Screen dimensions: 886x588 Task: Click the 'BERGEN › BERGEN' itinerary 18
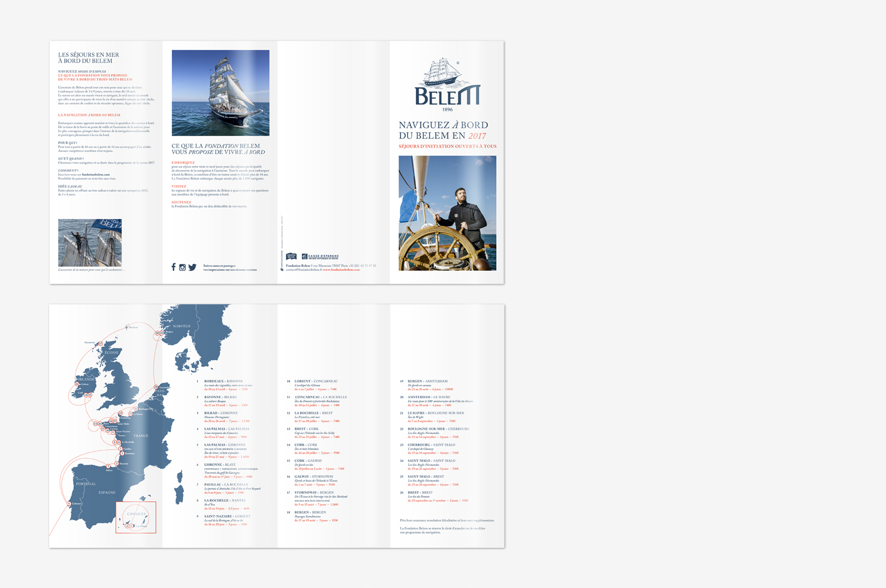(310, 512)
